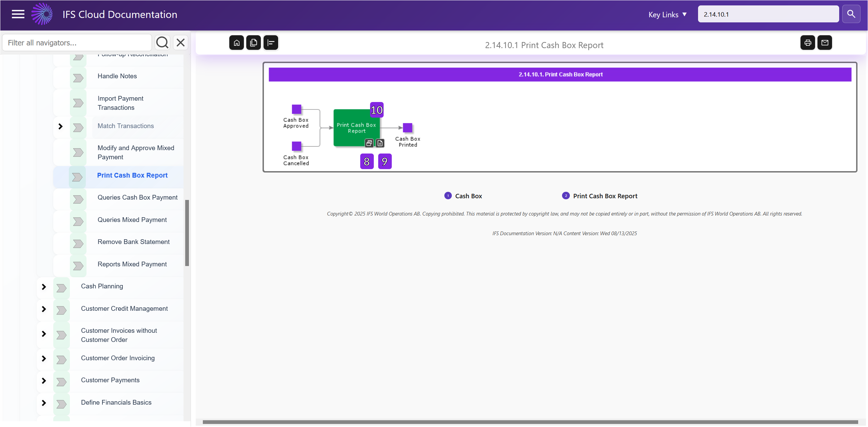Viewport: 868px width, 427px height.
Task: Click the email envelope icon
Action: click(x=825, y=43)
